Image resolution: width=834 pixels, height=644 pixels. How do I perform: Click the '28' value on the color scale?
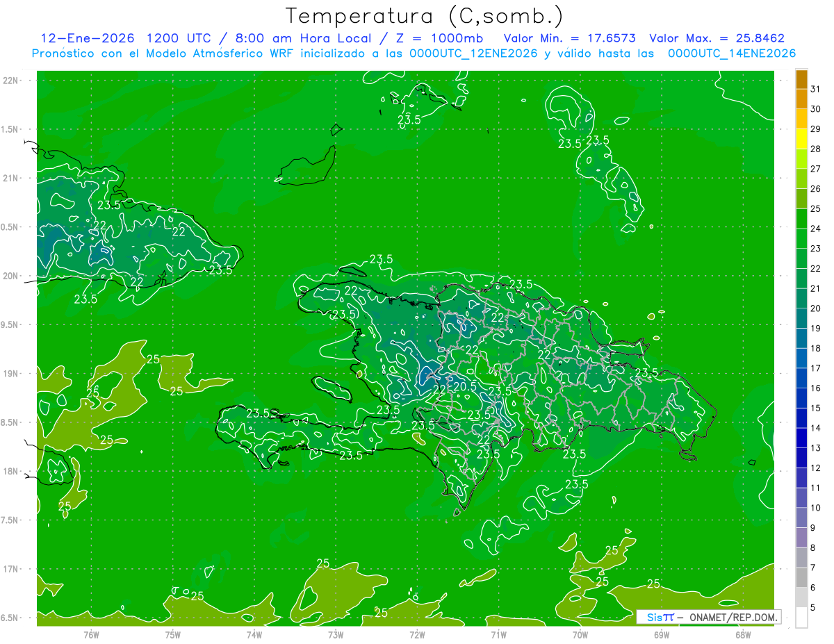coord(815,149)
